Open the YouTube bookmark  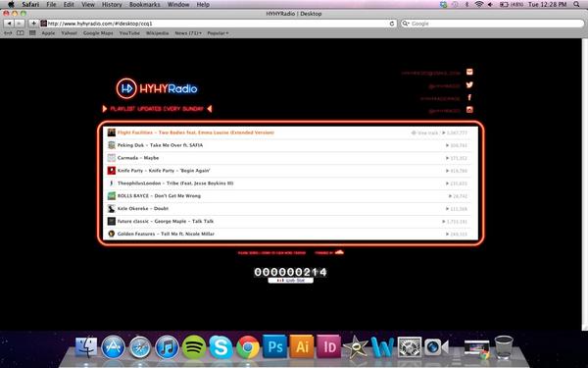click(x=129, y=33)
